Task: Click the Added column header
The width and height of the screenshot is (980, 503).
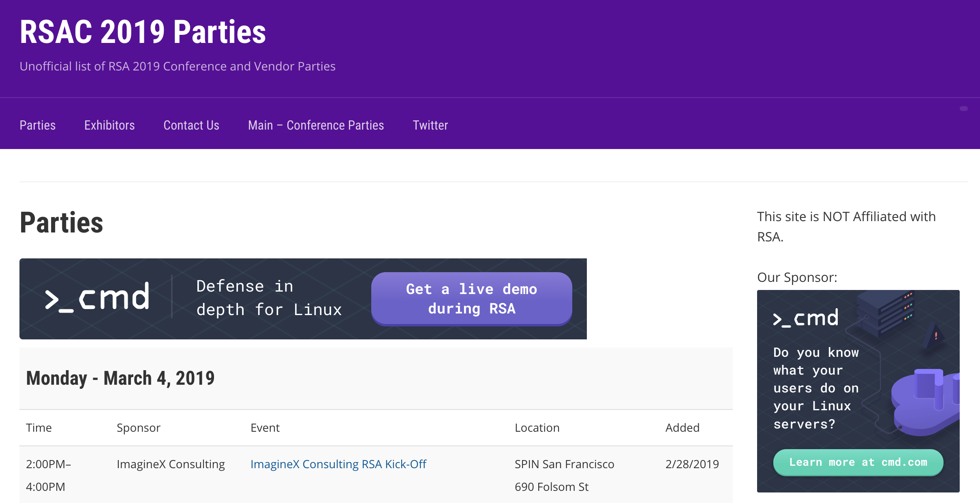Action: click(682, 428)
